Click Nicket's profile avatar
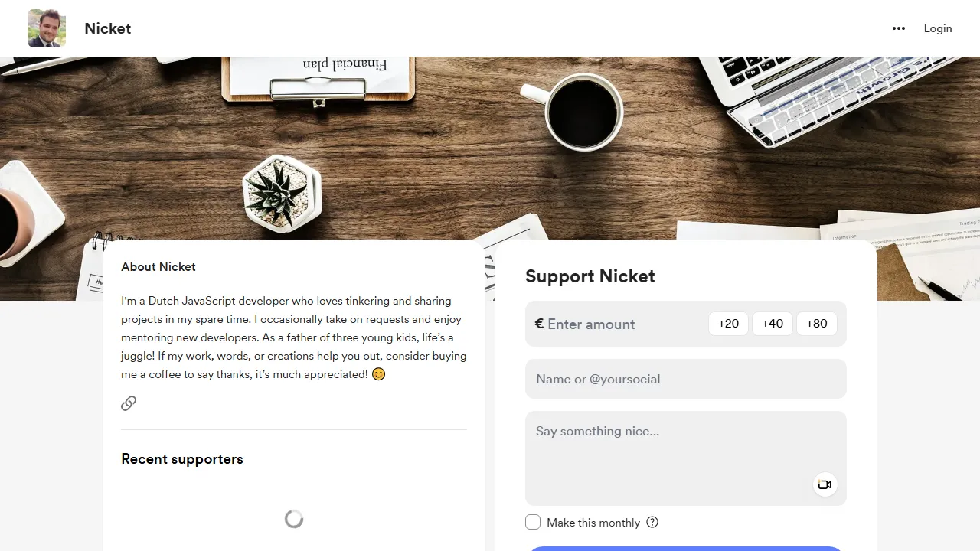The height and width of the screenshot is (551, 980). click(x=46, y=28)
